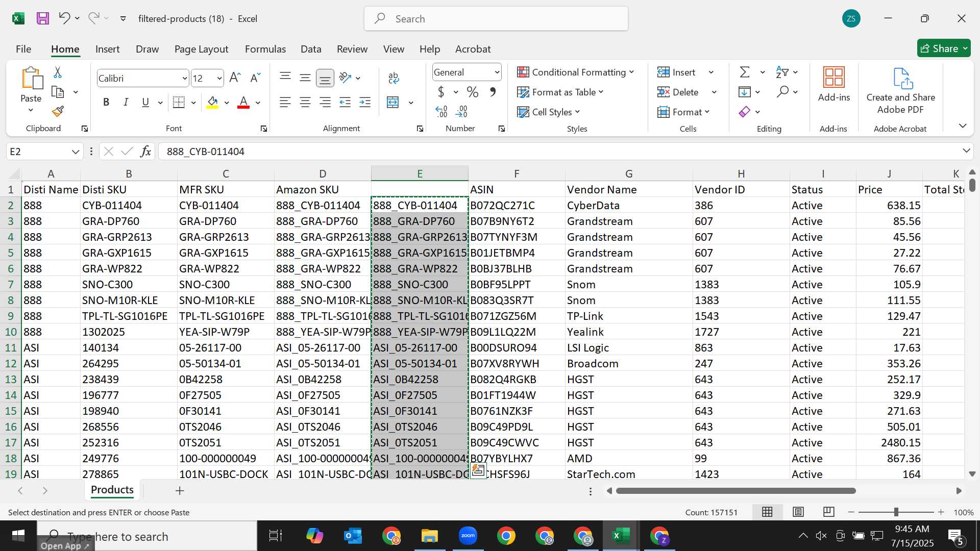
Task: Apply Percent Style format
Action: [x=473, y=92]
